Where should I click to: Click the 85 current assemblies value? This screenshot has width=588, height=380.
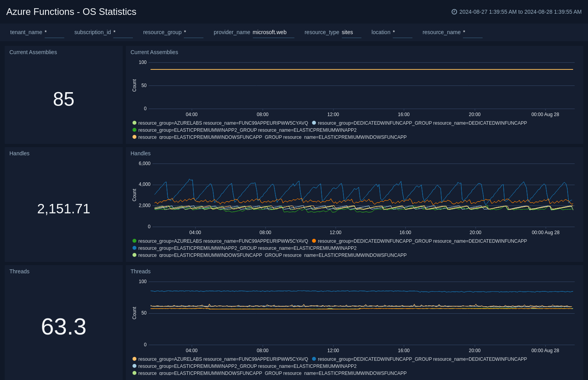(64, 99)
